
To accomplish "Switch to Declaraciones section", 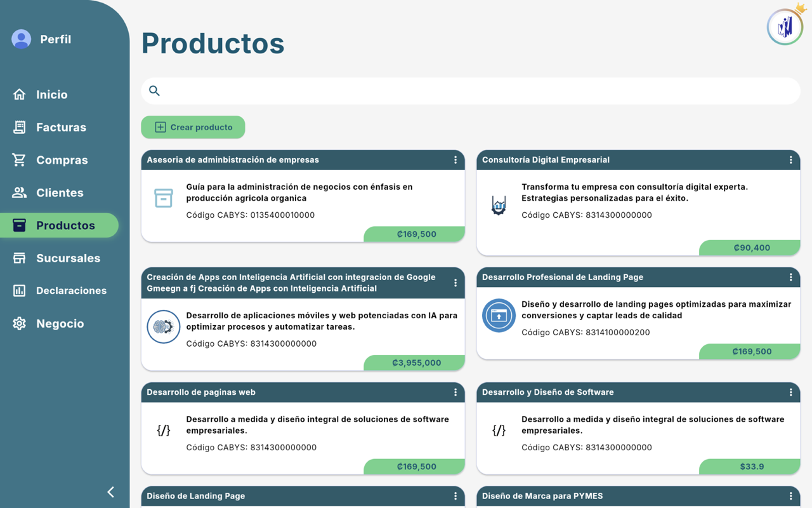I will (71, 291).
